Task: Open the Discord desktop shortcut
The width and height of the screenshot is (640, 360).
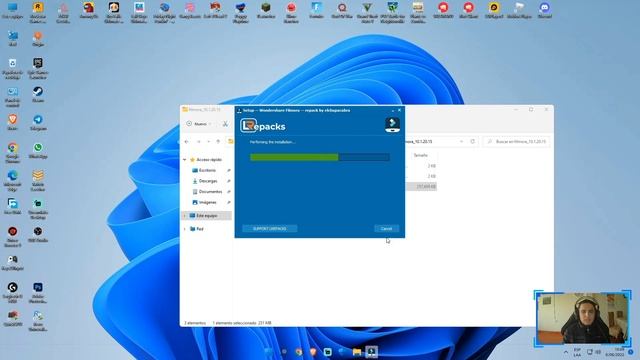Action: [544, 10]
